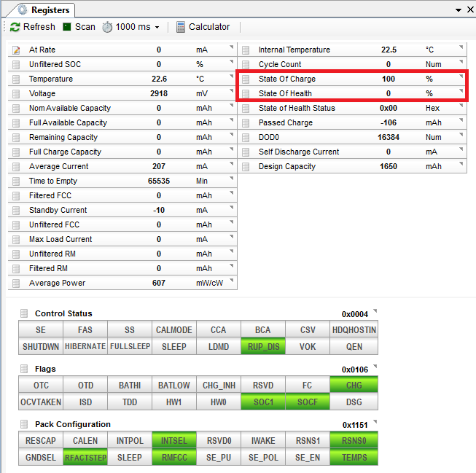Click the Voltage row icon

click(16, 93)
